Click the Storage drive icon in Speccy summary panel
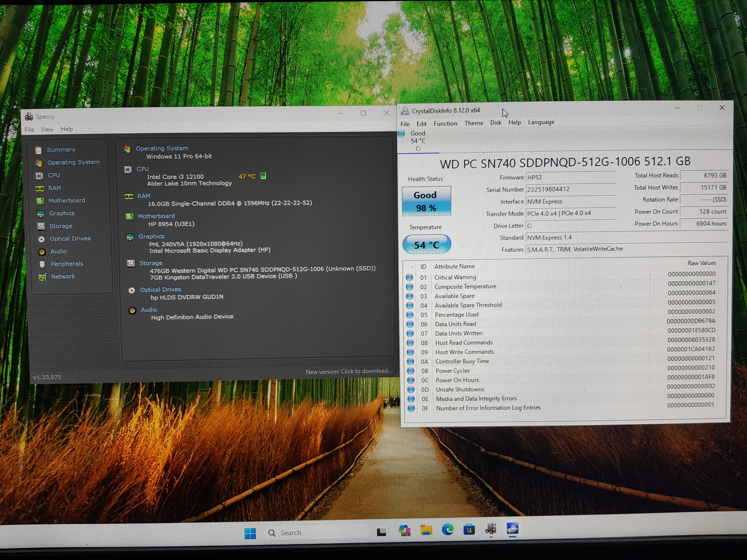747x560 pixels. point(131,263)
